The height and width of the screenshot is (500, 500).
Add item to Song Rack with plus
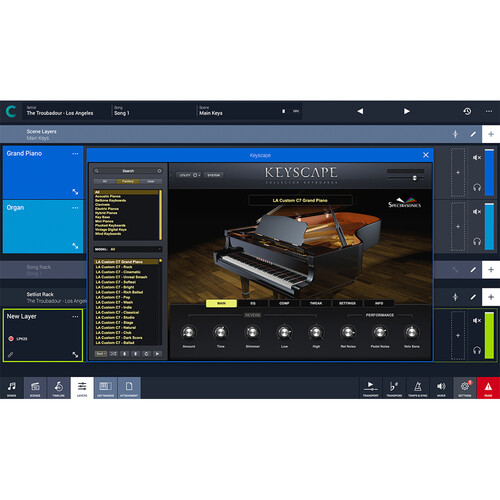491,270
